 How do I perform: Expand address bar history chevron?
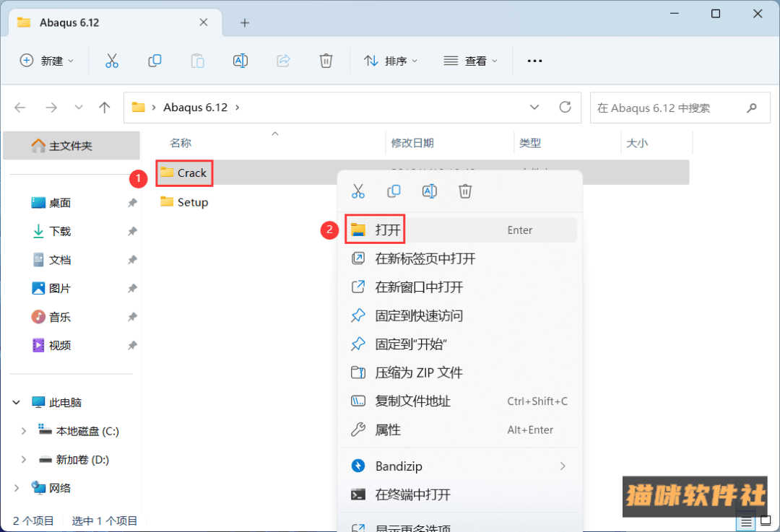click(534, 107)
